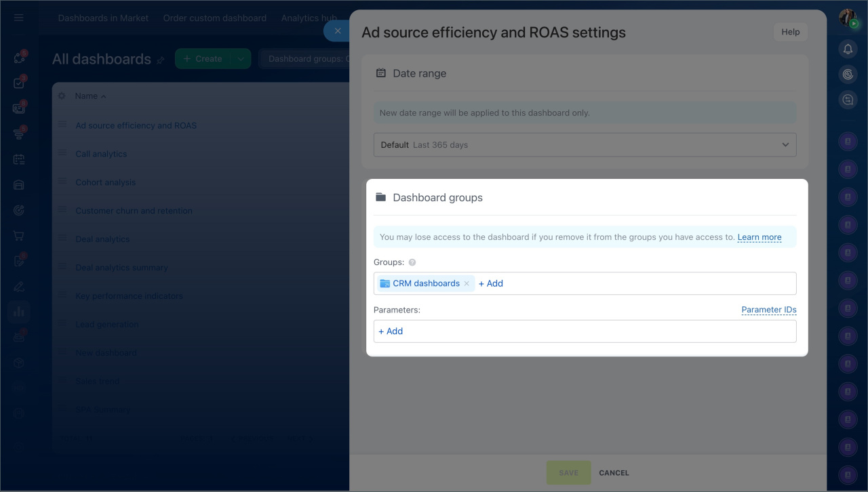Viewport: 868px width, 492px height.
Task: Pin the All dashboards page
Action: [x=161, y=60]
